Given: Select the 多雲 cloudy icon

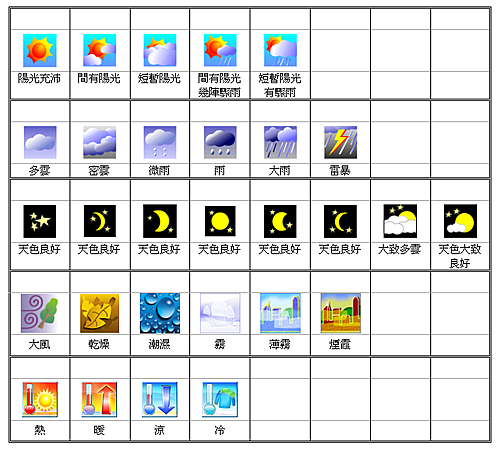Looking at the screenshot, I should point(40,142).
